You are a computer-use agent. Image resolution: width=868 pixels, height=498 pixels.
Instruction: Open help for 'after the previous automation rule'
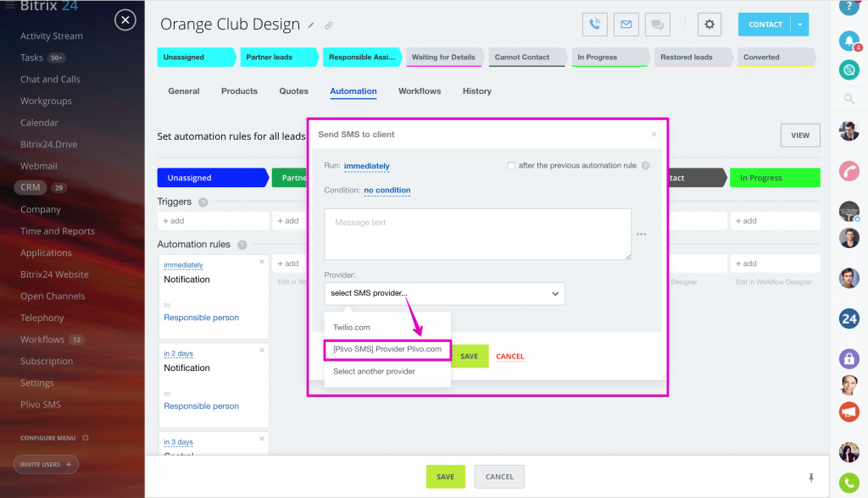point(645,165)
